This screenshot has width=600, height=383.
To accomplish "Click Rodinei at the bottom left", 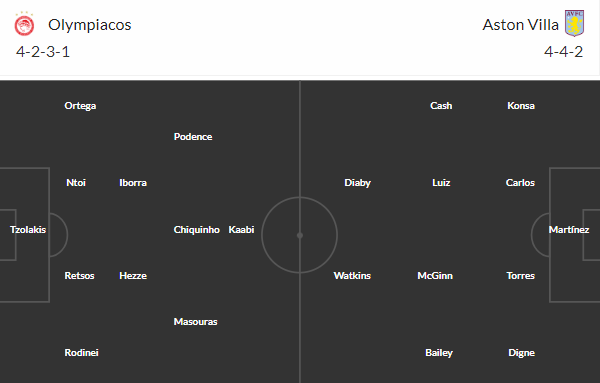I will [x=82, y=352].
